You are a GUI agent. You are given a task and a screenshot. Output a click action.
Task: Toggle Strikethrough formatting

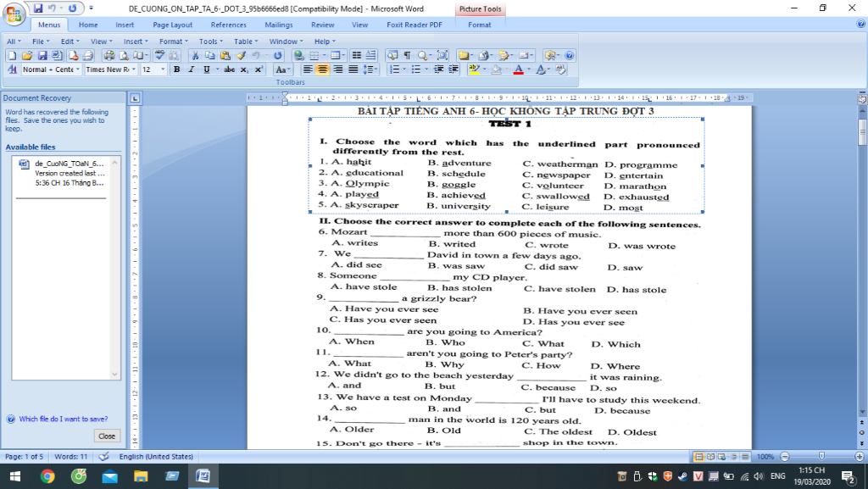click(x=229, y=69)
